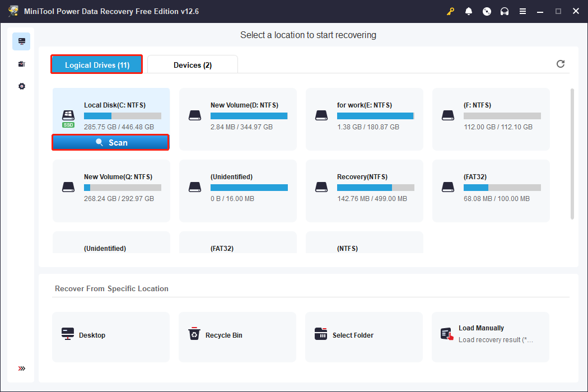588x392 pixels.
Task: Open support with the headset icon
Action: point(505,11)
